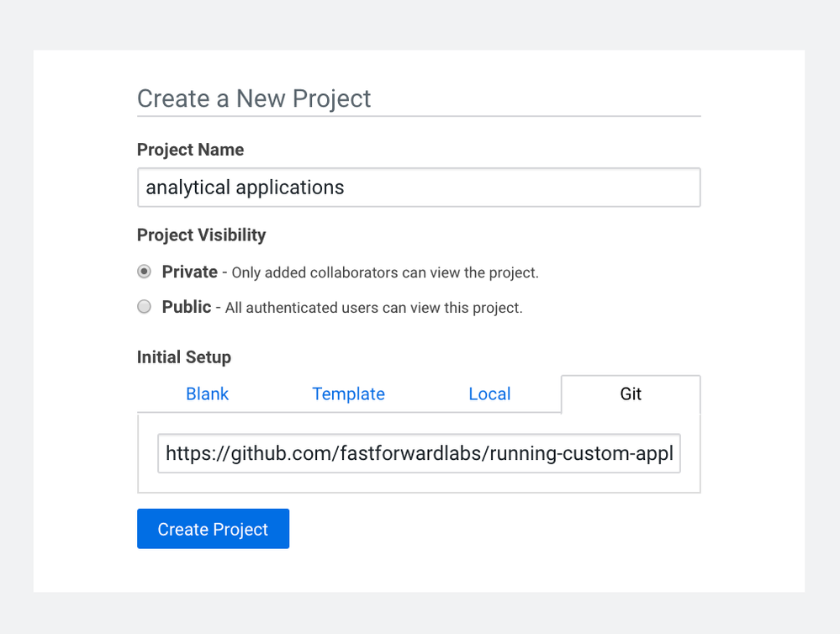Viewport: 840px width, 634px height.
Task: Choose the Public visibility radio button
Action: pyautogui.click(x=144, y=307)
